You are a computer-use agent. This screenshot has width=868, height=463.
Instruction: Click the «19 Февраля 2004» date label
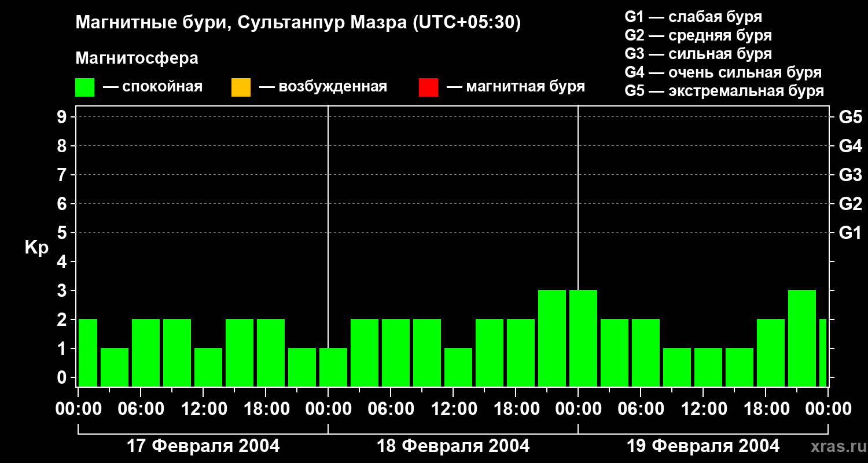tap(703, 446)
